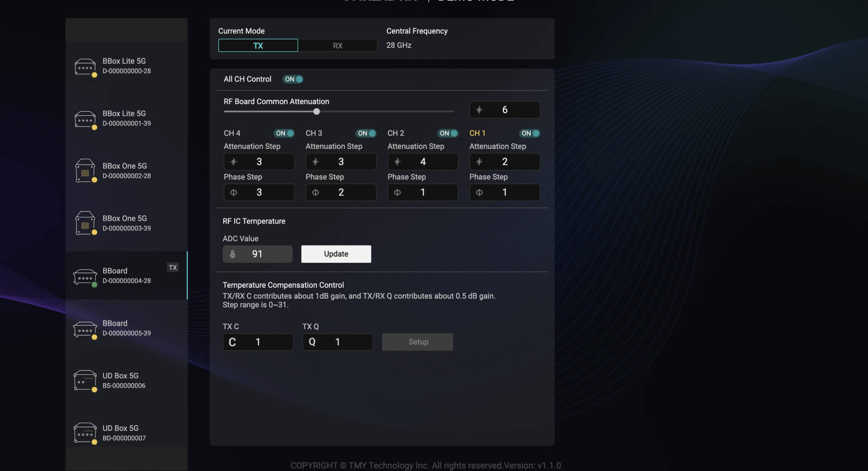Image resolution: width=868 pixels, height=471 pixels.
Task: Click the C icon in TX C field
Action: tap(232, 342)
